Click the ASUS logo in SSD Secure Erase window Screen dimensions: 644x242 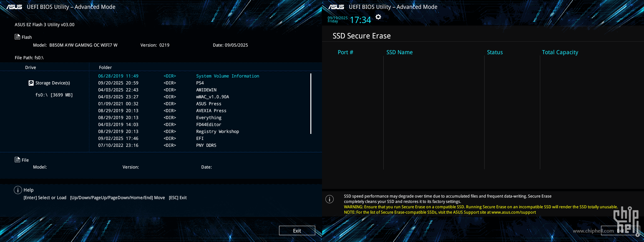point(336,7)
